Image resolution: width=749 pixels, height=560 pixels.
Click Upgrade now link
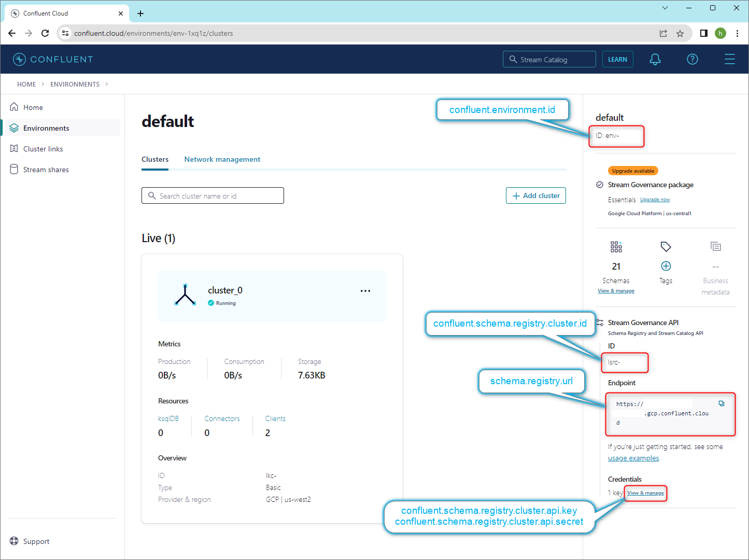(655, 200)
